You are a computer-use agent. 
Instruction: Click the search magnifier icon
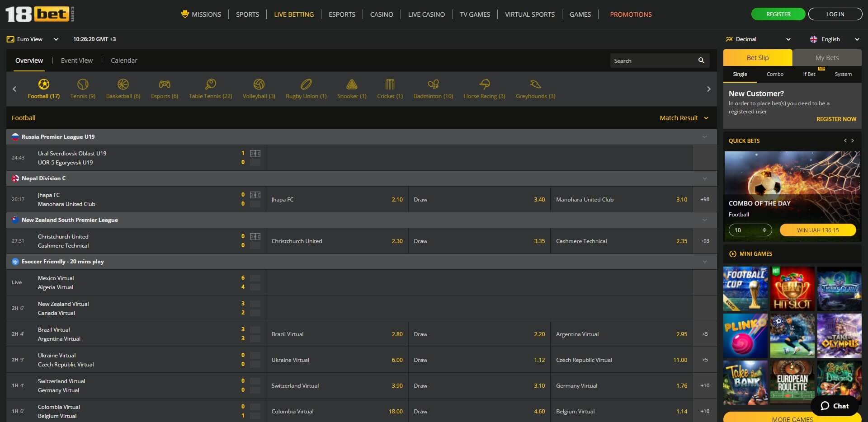coord(701,60)
